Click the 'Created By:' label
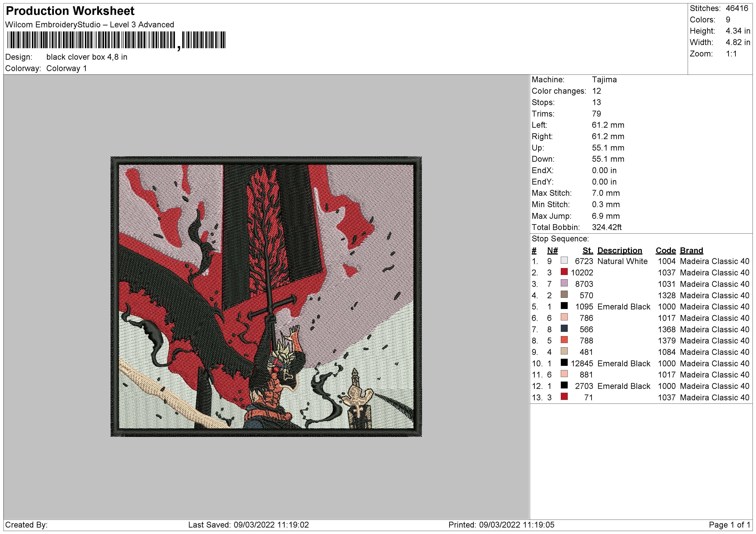Viewport: 756px width, 534px height. pyautogui.click(x=26, y=525)
